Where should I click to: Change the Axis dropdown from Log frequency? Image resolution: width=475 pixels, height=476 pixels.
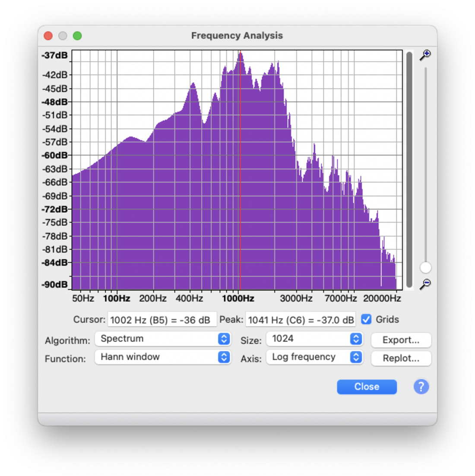314,357
